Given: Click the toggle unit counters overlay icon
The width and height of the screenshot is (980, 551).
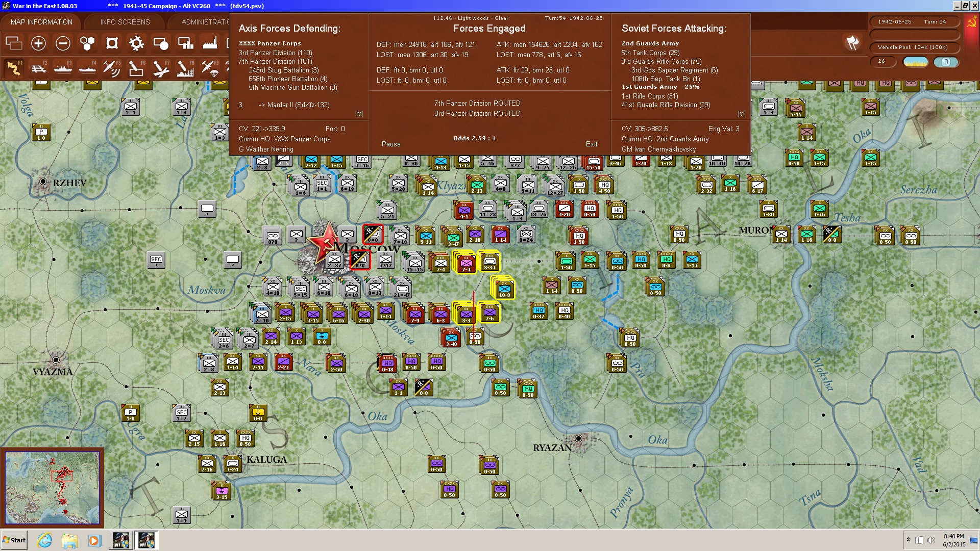Looking at the screenshot, I should 14,43.
